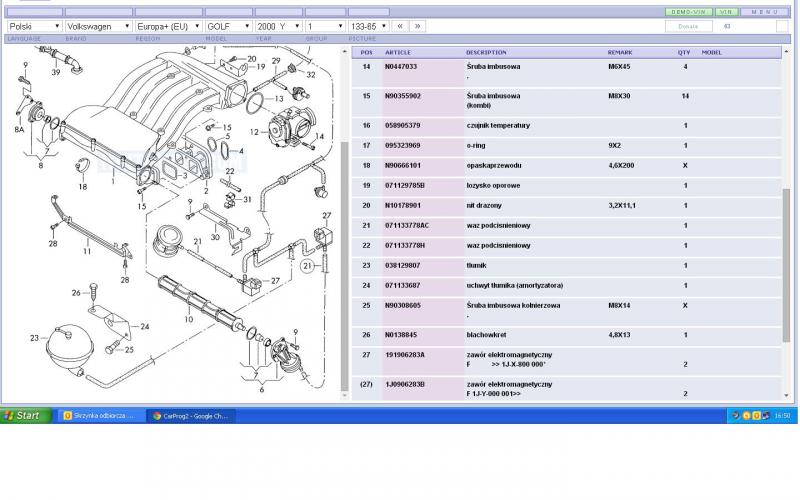
Task: Go to previous picture with « button
Action: click(400, 26)
